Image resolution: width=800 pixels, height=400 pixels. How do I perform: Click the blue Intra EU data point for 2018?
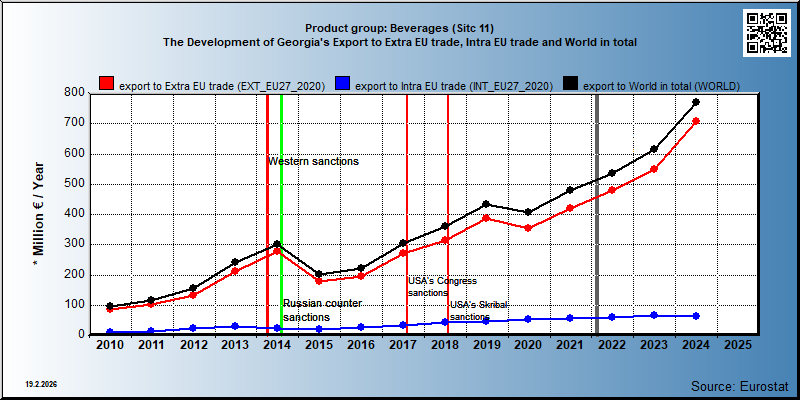pos(444,322)
